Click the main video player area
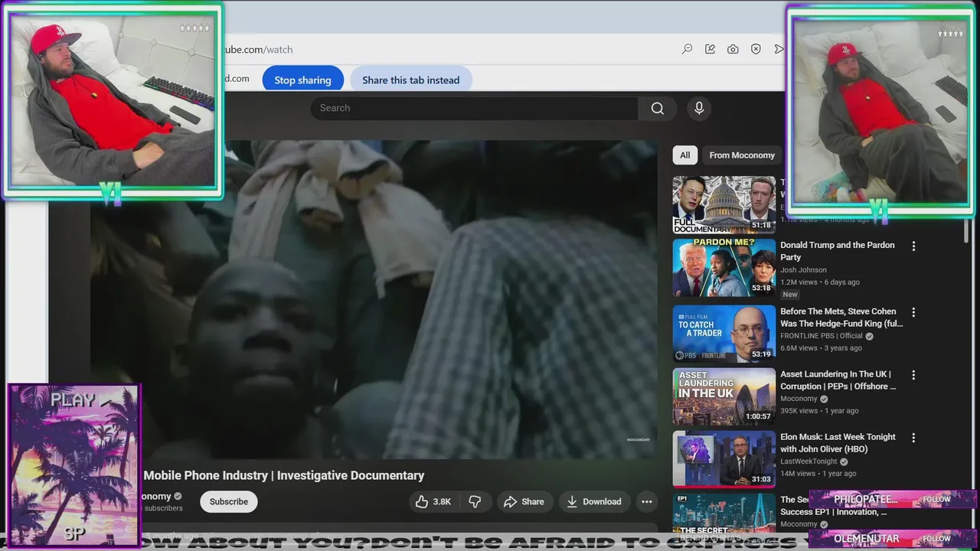This screenshot has width=980, height=551. 374,299
